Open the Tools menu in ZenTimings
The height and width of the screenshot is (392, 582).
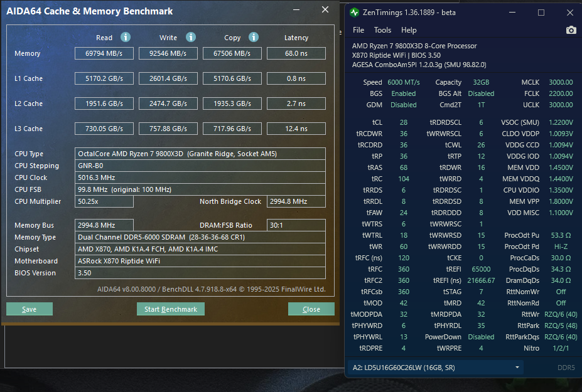point(382,30)
